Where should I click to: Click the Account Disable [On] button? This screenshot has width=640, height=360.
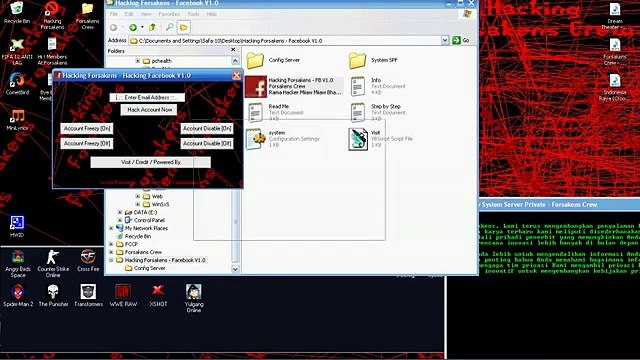tap(207, 129)
